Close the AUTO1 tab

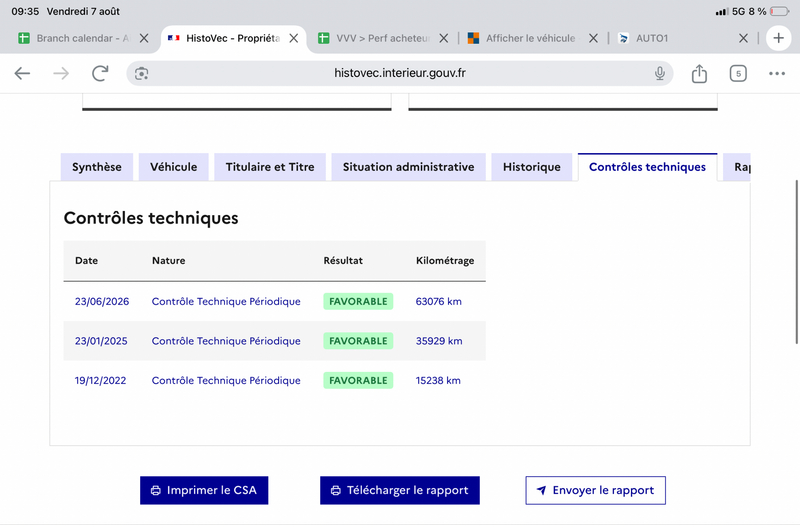point(743,38)
